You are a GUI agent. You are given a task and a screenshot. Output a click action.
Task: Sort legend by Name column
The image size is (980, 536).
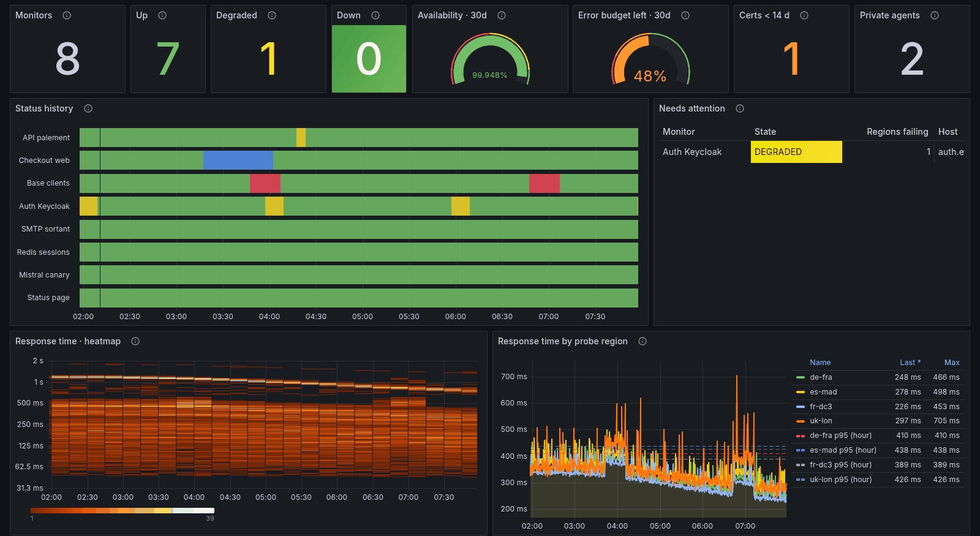[820, 363]
